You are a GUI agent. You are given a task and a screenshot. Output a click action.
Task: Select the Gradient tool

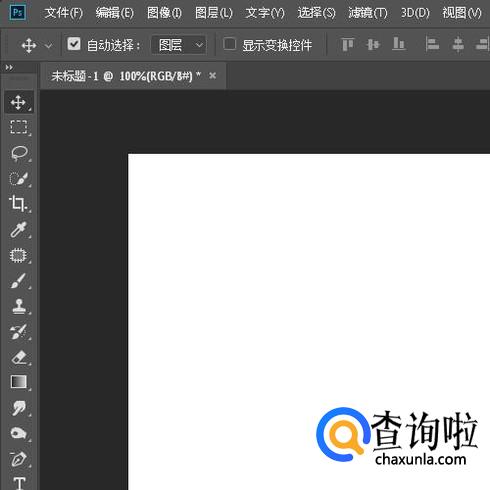19,382
